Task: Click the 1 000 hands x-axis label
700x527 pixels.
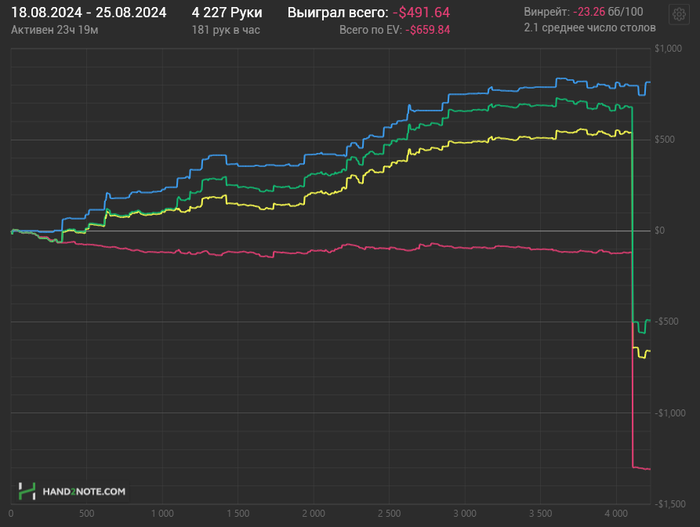Action: [162, 514]
